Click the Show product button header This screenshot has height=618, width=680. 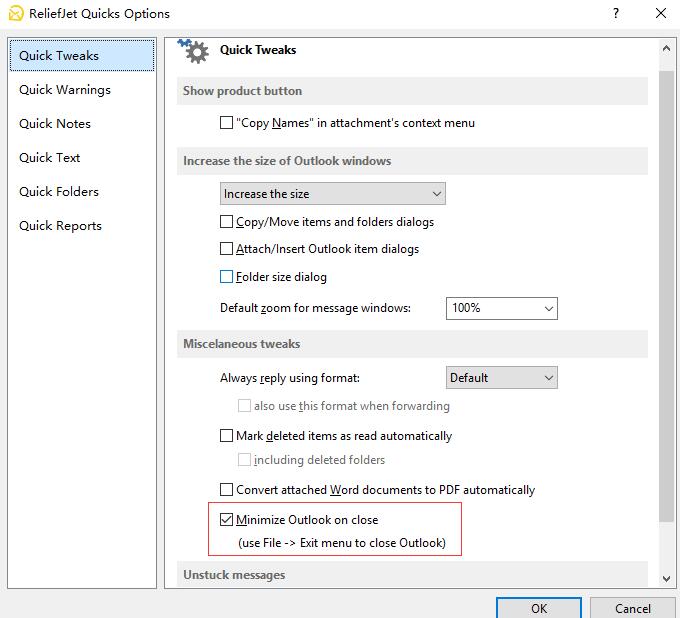(x=412, y=91)
